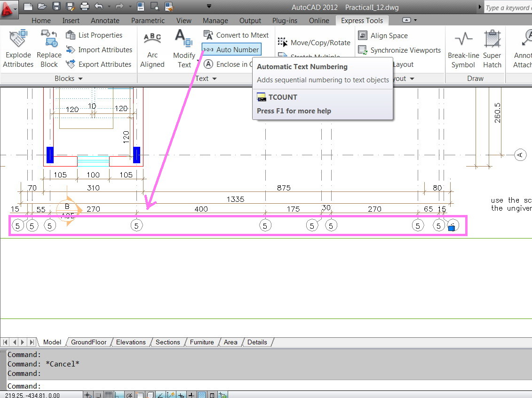This screenshot has width=532, height=398.
Task: Click the Sheet Set Manager icon
Action: click(169, 7)
